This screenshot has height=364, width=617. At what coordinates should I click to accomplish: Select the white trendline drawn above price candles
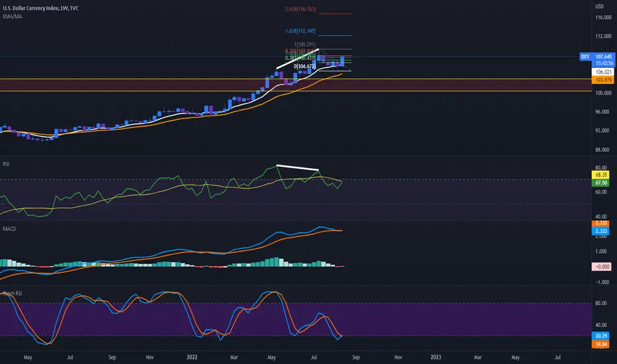[x=297, y=59]
